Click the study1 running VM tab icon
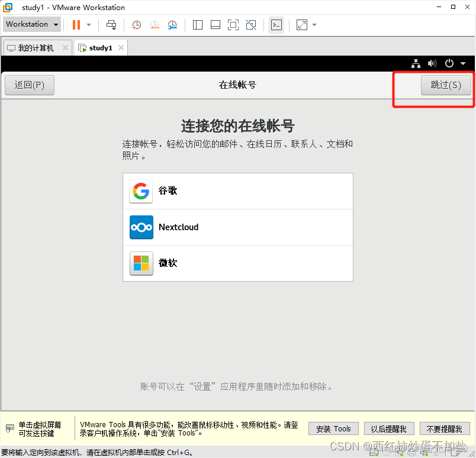The height and width of the screenshot is (458, 476). click(x=82, y=48)
